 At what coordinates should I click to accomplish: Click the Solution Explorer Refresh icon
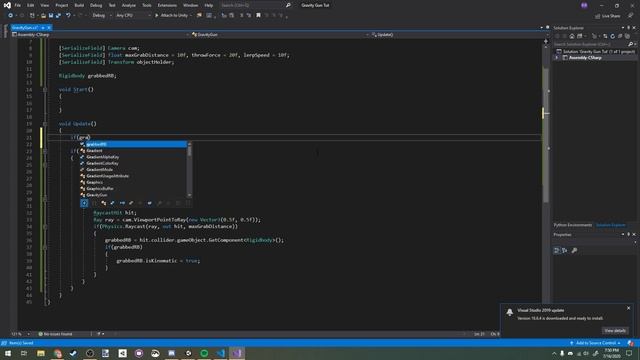(612, 36)
